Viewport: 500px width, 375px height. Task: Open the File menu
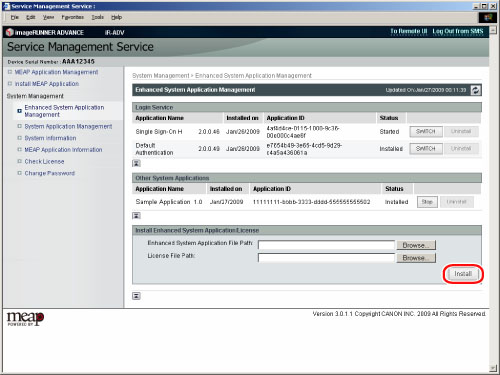[x=15, y=17]
